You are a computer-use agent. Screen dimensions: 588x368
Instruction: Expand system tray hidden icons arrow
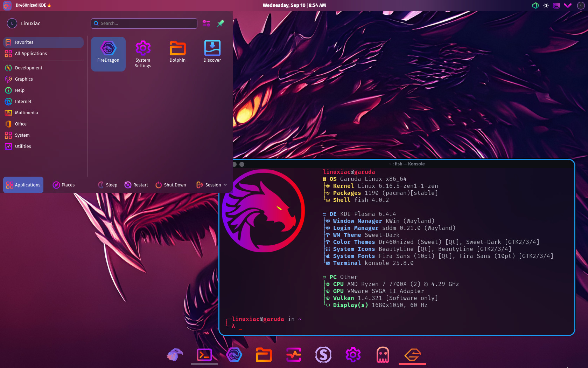click(568, 6)
